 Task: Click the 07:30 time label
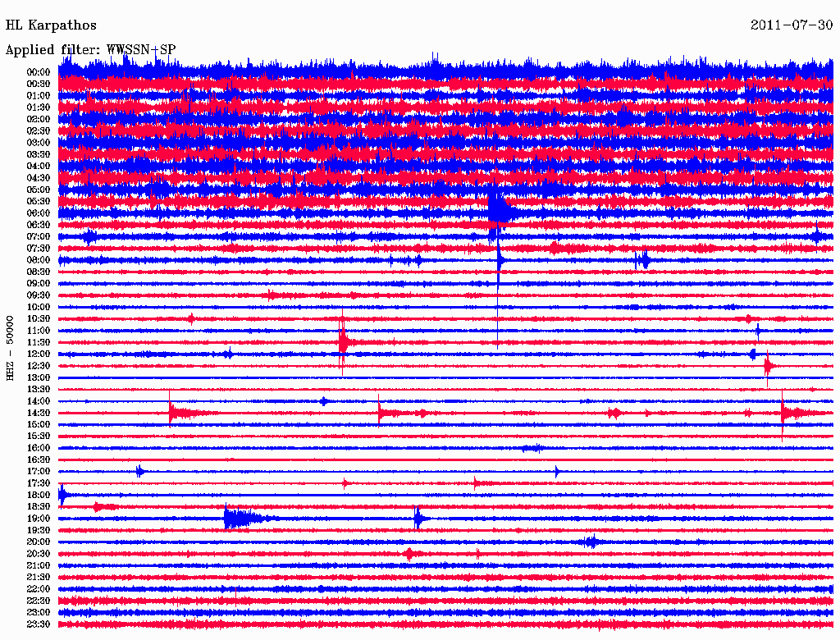(x=39, y=249)
